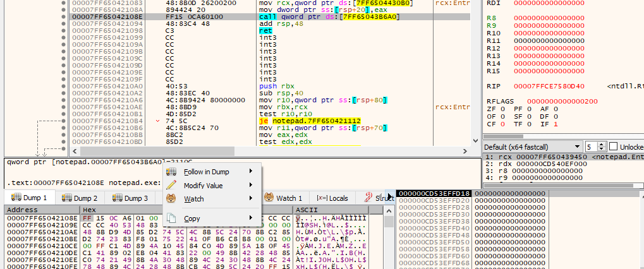The height and width of the screenshot is (269, 644).
Task: Click the truck icon beside Follow in Dump
Action: click(171, 172)
